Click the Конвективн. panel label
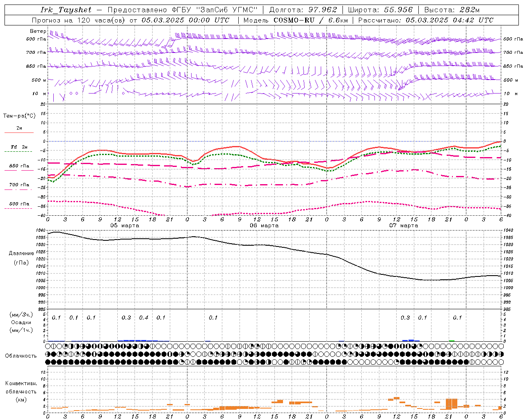Image resolution: width=525 pixels, height=420 pixels. 21,383
